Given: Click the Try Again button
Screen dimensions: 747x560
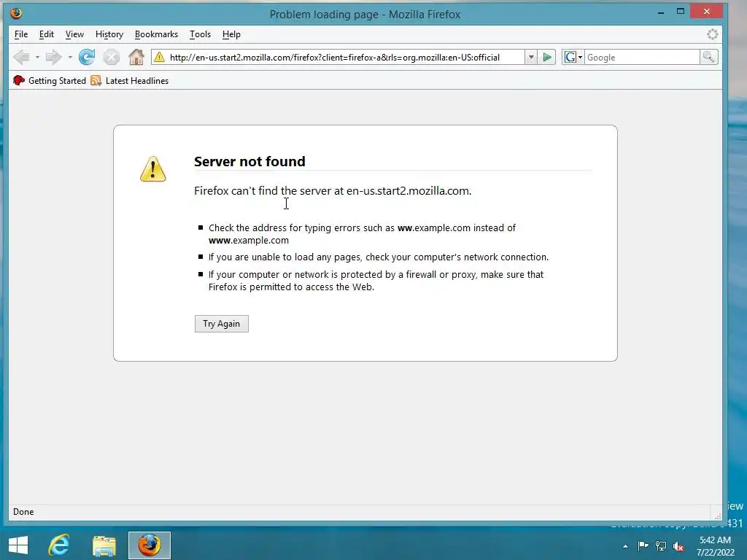Looking at the screenshot, I should (x=222, y=324).
